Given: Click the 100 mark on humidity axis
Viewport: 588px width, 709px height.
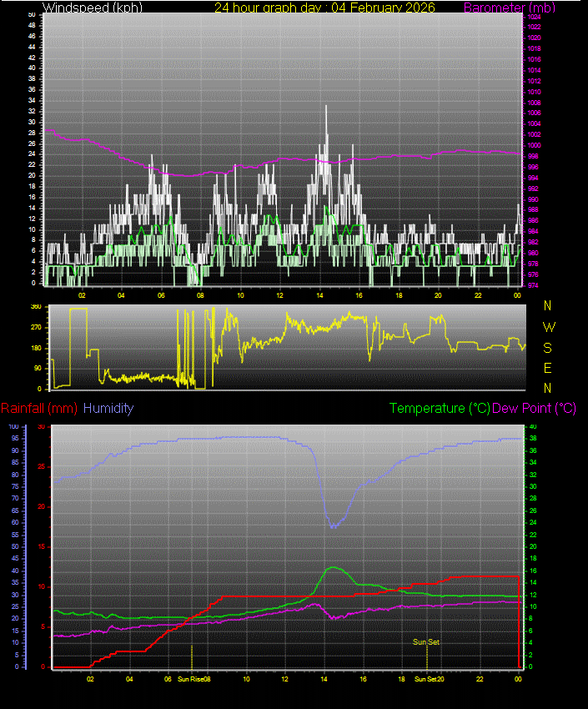Looking at the screenshot, I should [x=13, y=426].
